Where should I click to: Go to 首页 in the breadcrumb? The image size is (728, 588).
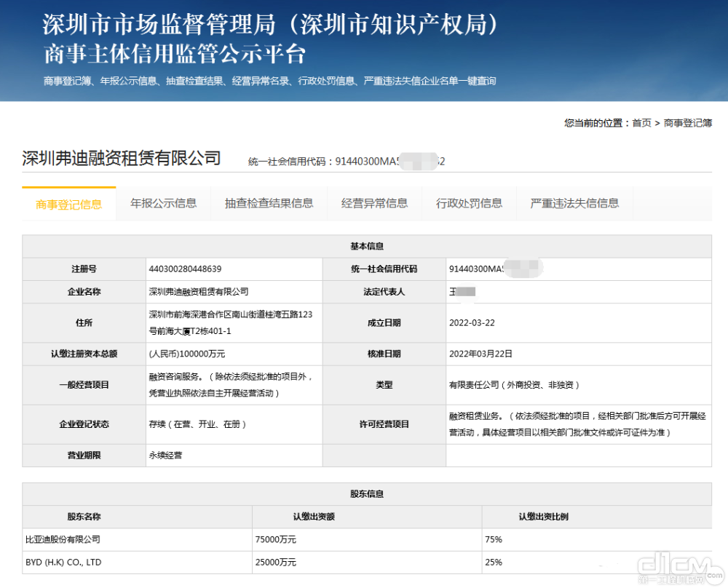pos(641,123)
